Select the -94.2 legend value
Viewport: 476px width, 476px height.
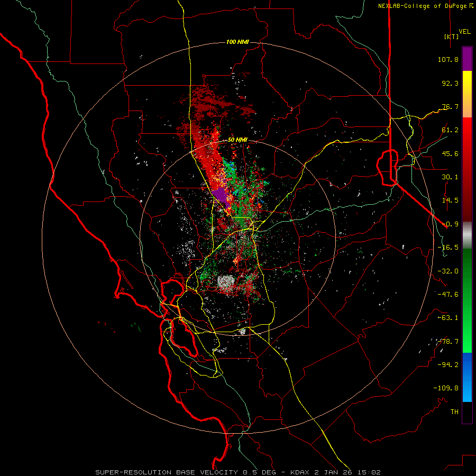448,365
